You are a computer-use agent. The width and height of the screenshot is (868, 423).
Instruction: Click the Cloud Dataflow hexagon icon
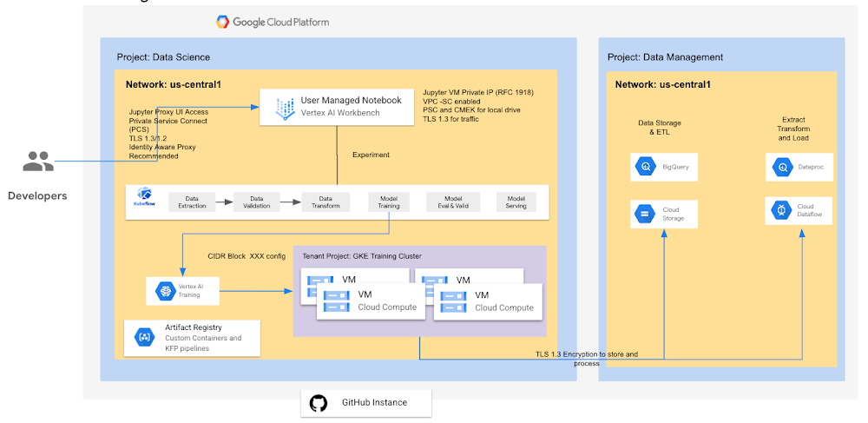tap(782, 210)
